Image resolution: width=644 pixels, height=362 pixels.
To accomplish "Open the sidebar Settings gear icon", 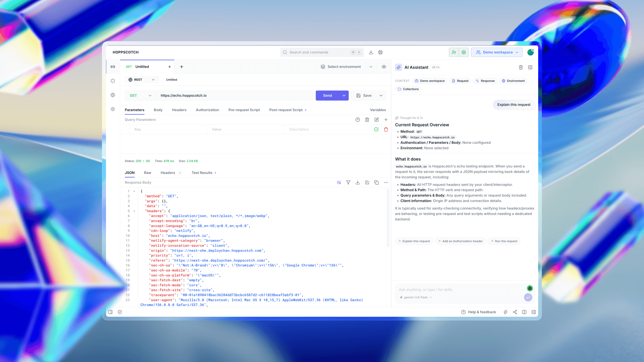I will coord(113,109).
